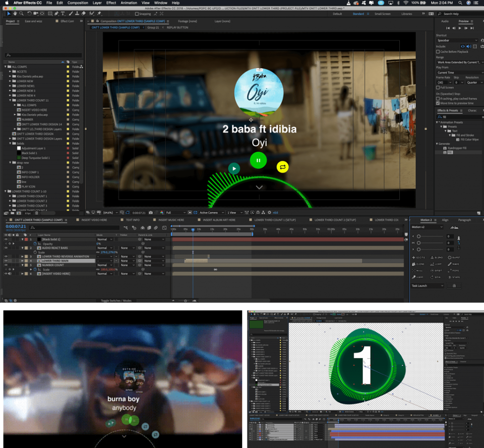This screenshot has width=484, height=448.
Task: Jump to last frame in Preview panel
Action: (x=472, y=28)
